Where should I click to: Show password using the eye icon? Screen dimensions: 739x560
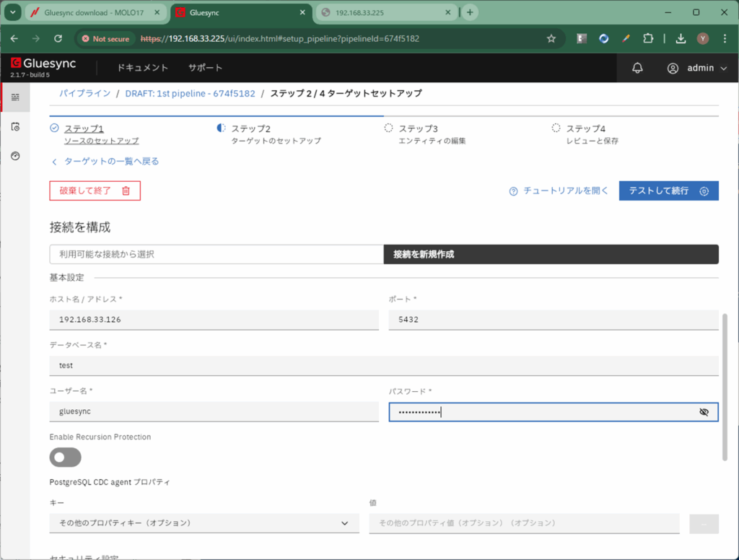704,412
